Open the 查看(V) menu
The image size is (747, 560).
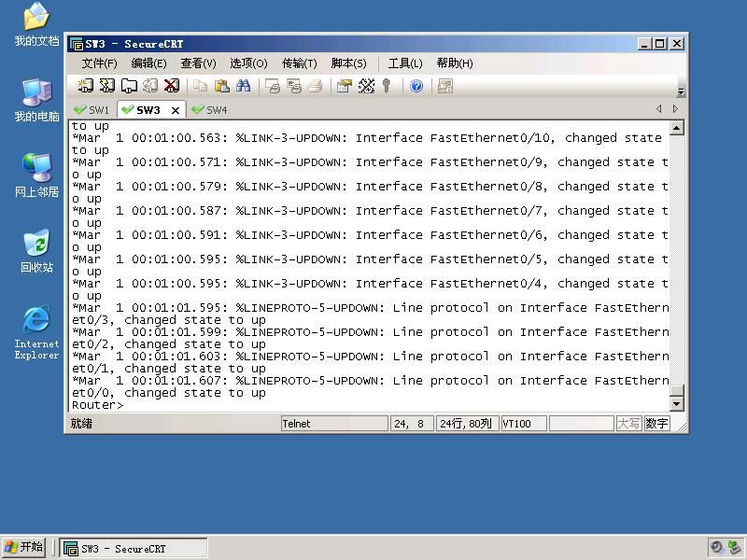(198, 63)
